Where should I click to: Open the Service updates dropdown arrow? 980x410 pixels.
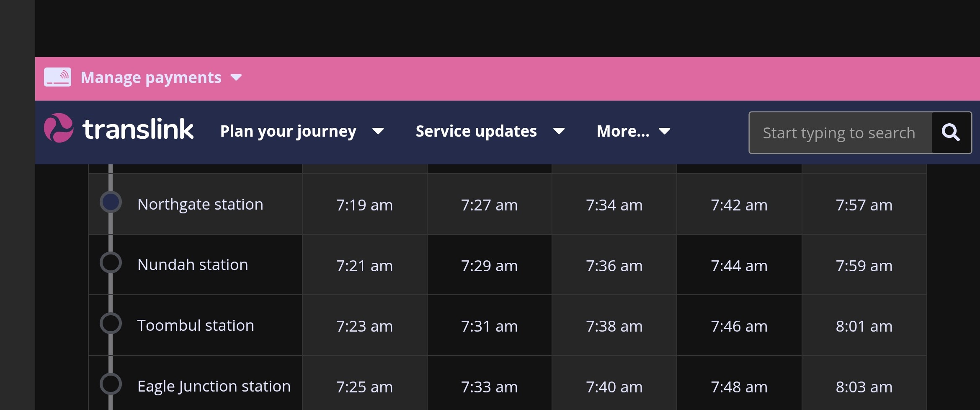pyautogui.click(x=559, y=132)
